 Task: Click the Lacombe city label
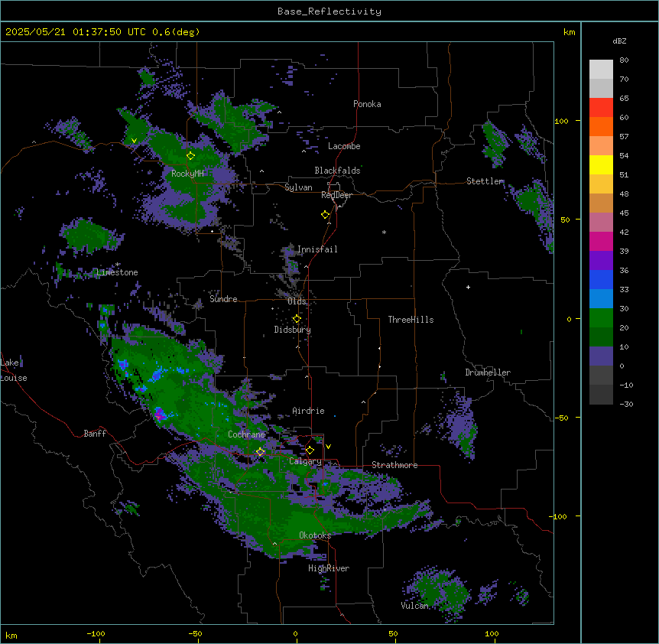pyautogui.click(x=344, y=146)
